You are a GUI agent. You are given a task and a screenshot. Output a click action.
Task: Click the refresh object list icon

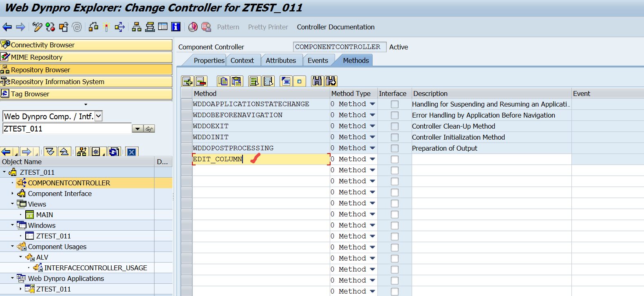coord(114,152)
